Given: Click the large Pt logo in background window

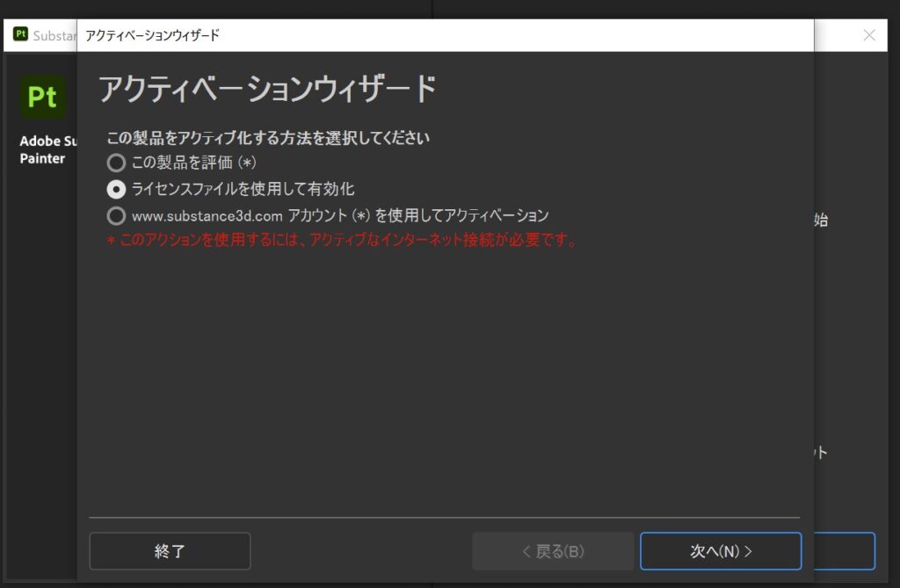Looking at the screenshot, I should click(43, 97).
